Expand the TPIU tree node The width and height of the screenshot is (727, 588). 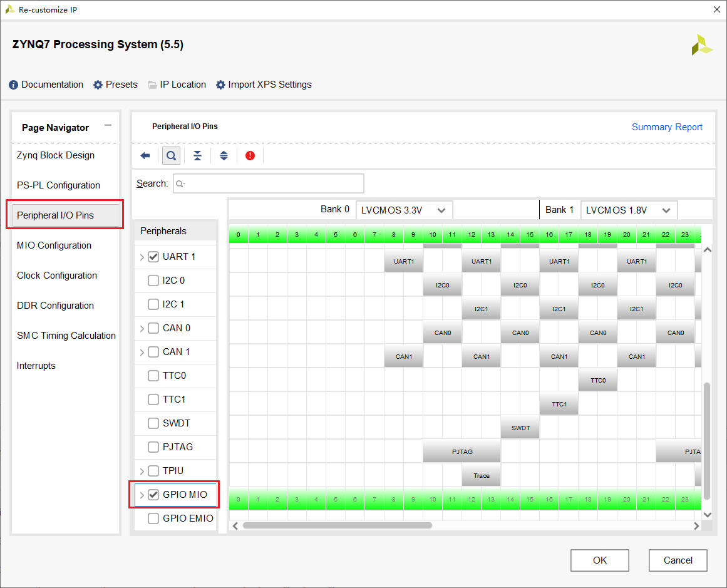point(142,471)
